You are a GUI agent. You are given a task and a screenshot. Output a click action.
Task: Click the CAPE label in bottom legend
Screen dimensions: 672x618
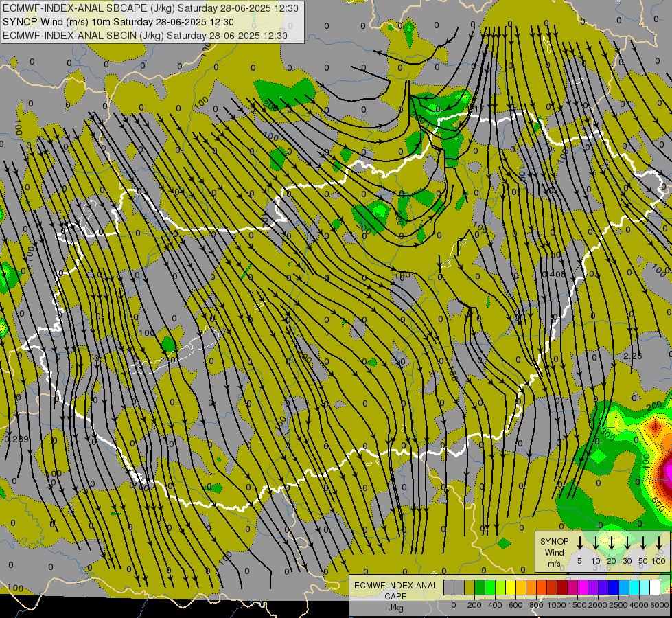(395, 597)
